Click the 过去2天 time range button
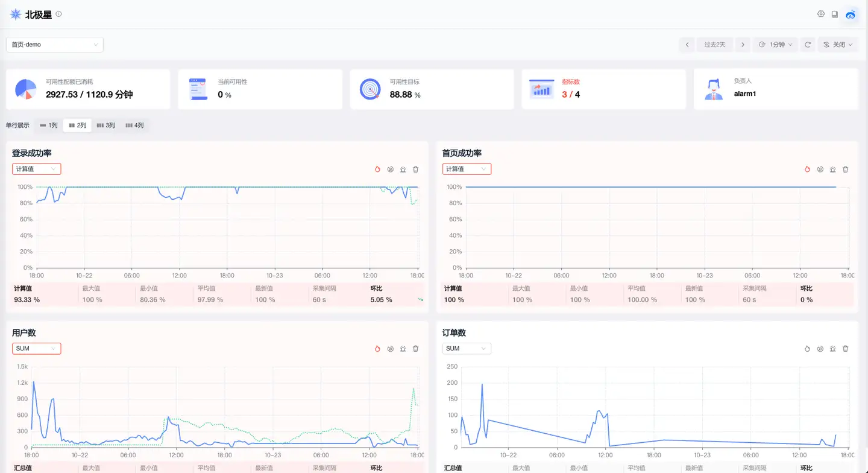Screen dimensions: 868x473 pos(714,45)
